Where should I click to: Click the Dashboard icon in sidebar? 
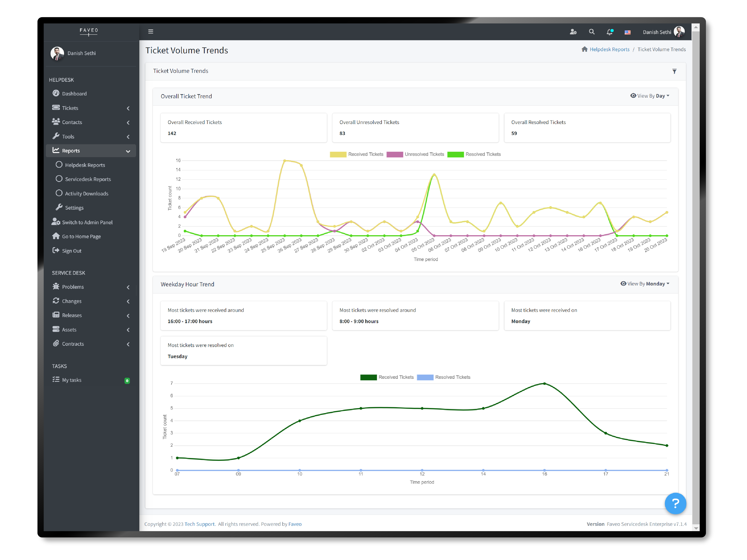(x=57, y=93)
